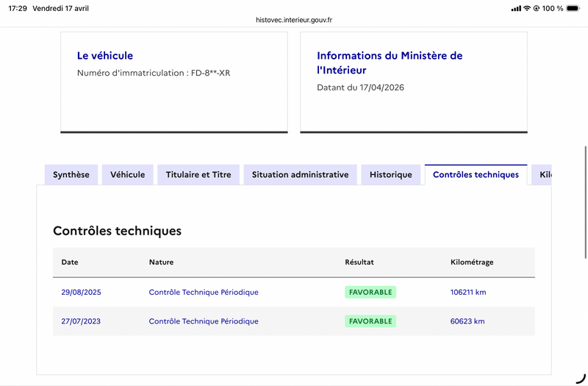The width and height of the screenshot is (588, 386).
Task: Select the Contrôles techniques tab
Action: pos(476,174)
